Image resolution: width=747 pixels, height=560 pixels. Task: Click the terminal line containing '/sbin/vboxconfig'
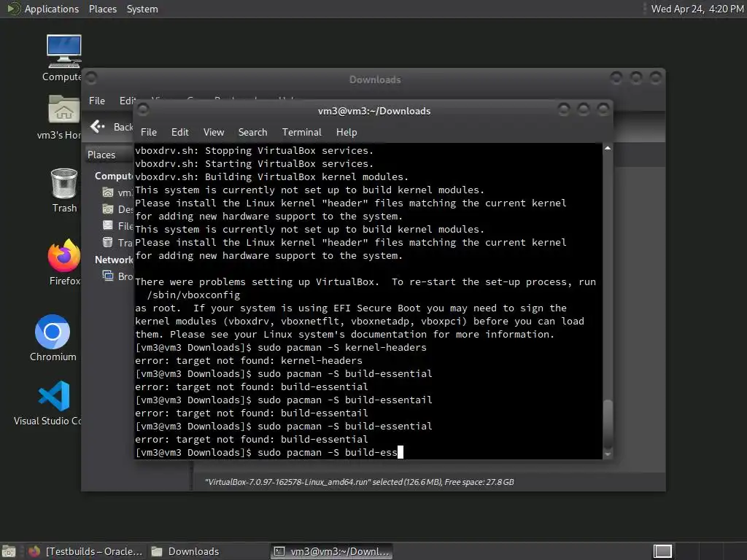click(193, 295)
